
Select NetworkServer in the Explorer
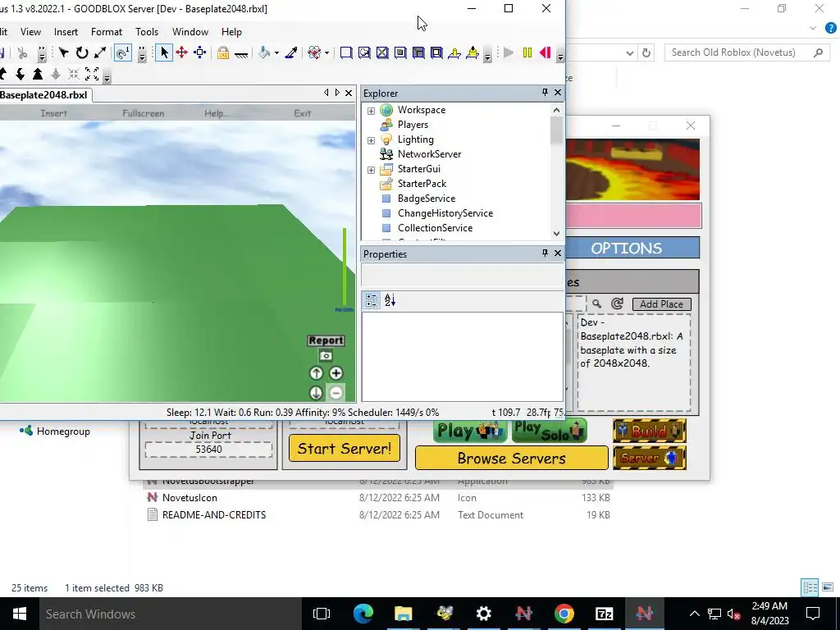[x=429, y=153]
